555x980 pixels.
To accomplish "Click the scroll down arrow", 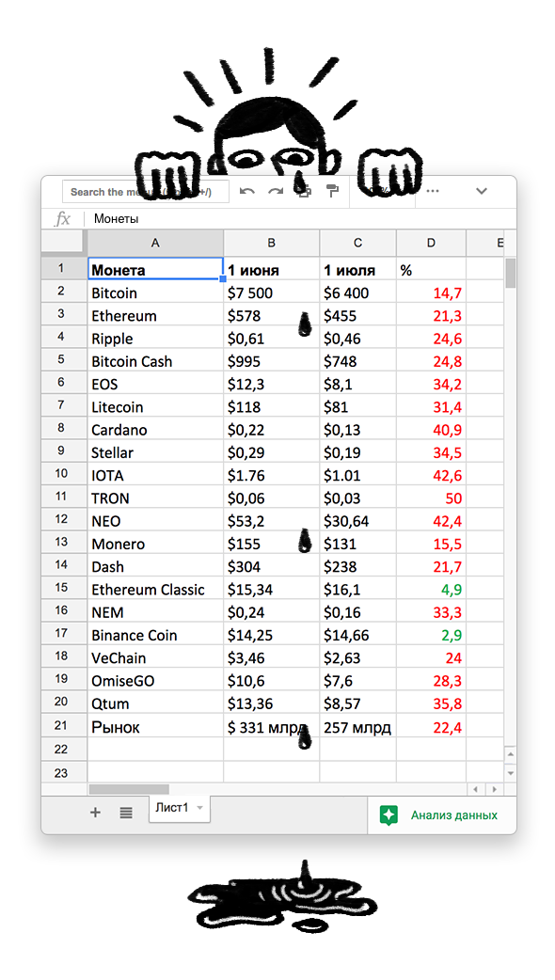I will 511,773.
